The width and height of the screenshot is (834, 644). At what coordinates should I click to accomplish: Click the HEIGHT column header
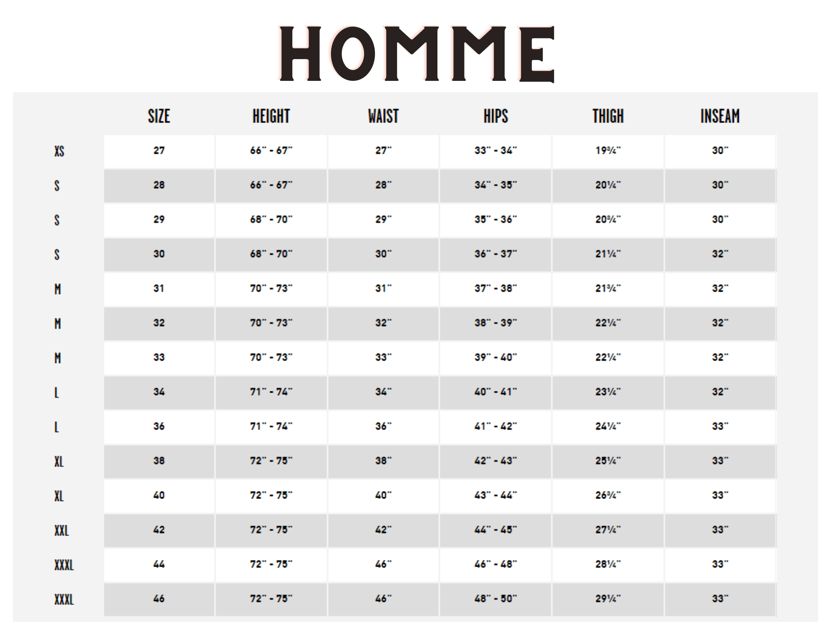[271, 116]
